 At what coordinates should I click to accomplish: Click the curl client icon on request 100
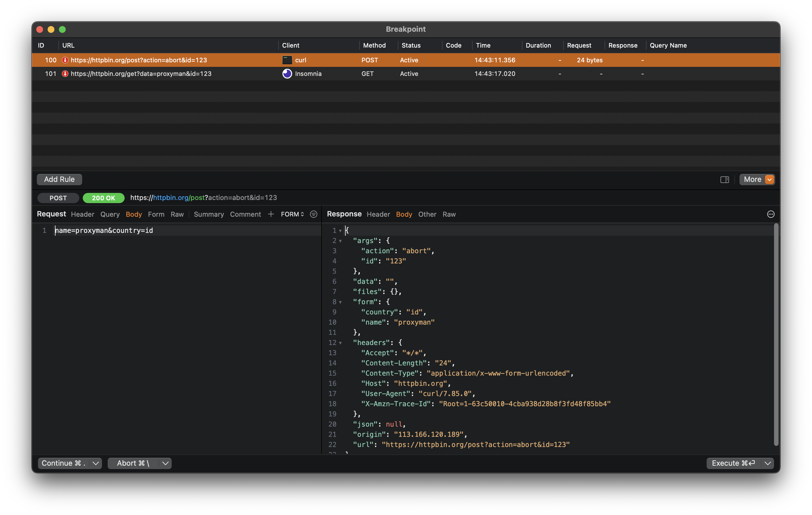click(287, 60)
